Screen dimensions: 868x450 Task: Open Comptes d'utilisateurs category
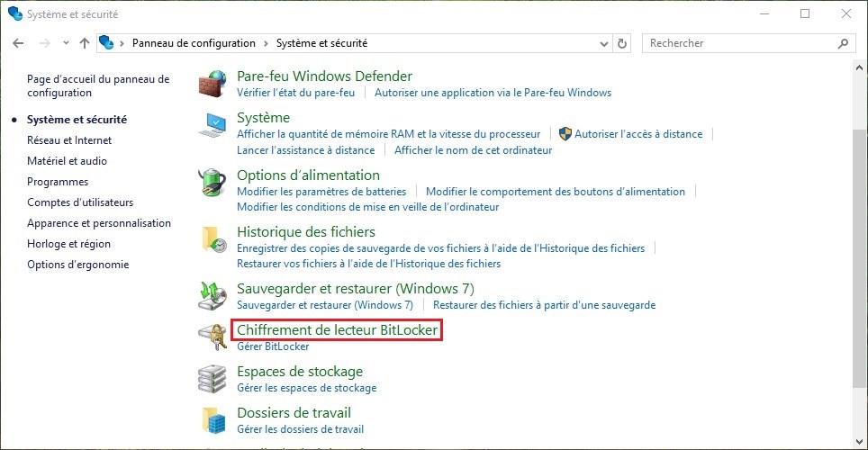(x=80, y=202)
